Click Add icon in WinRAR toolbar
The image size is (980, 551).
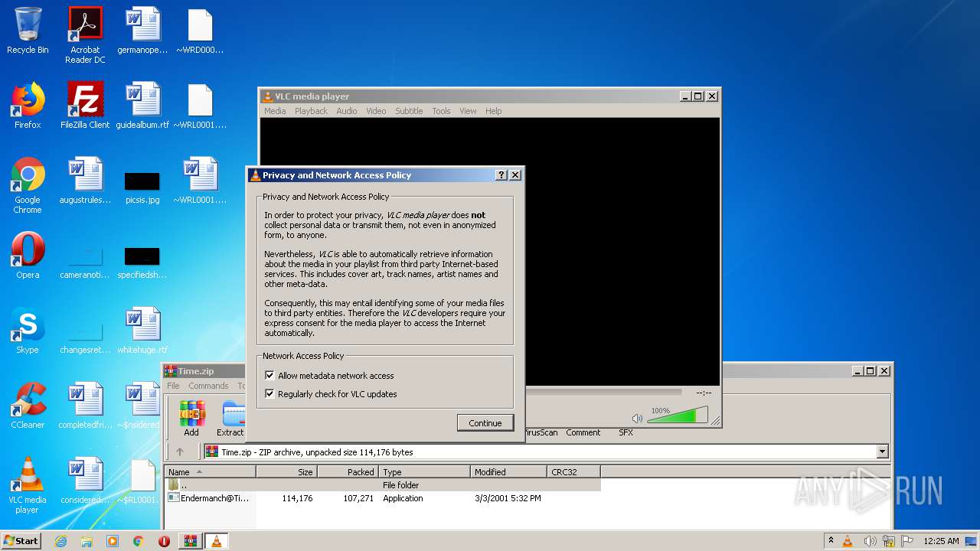click(191, 419)
